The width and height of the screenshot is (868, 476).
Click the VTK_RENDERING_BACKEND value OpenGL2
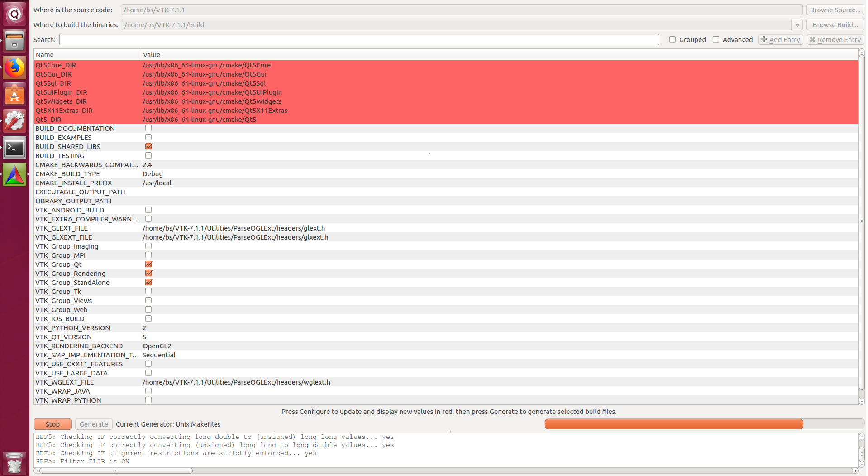157,346
